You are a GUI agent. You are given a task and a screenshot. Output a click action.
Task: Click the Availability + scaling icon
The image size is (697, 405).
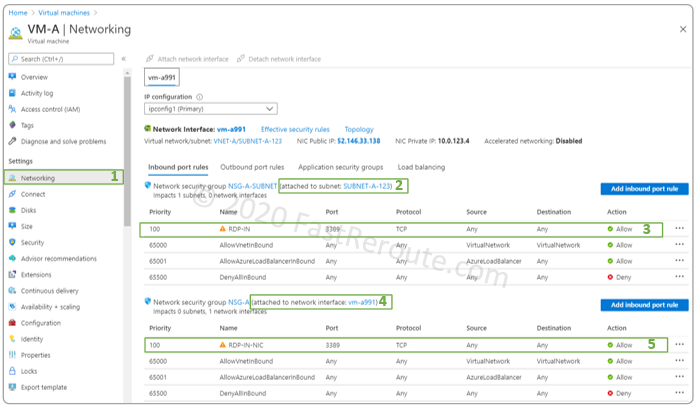tap(12, 306)
